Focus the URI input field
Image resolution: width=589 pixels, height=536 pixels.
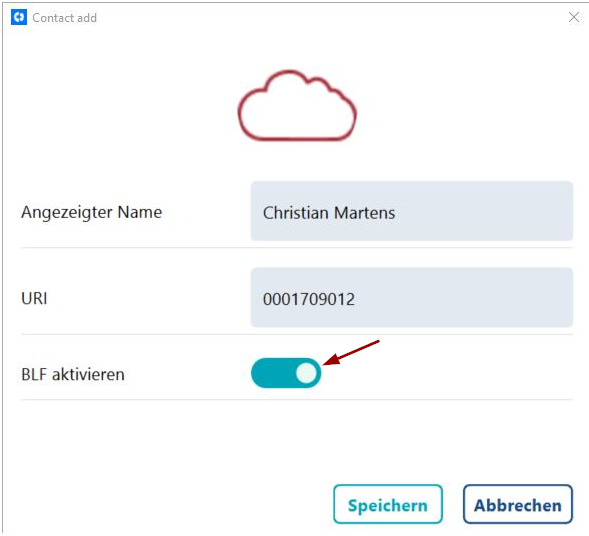coord(412,297)
